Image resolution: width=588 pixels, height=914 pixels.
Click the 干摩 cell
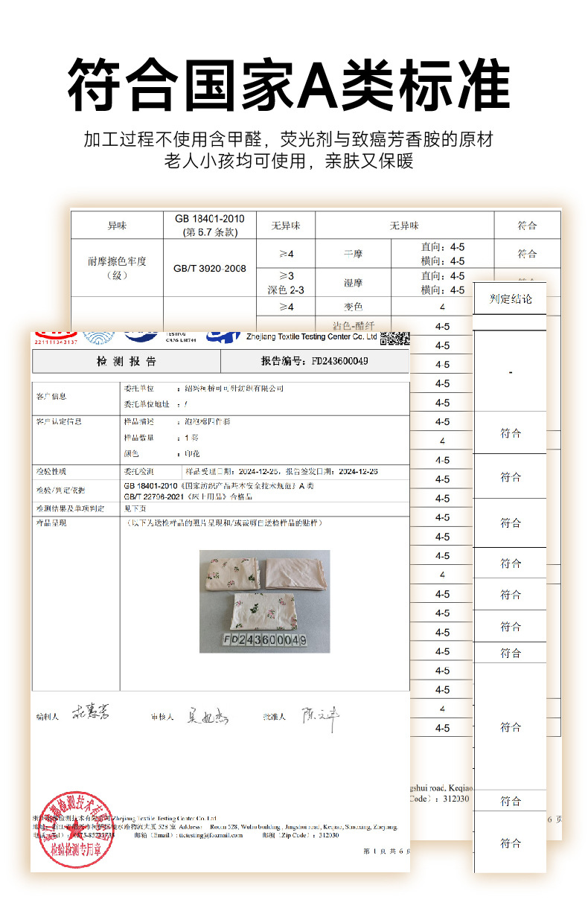click(354, 254)
